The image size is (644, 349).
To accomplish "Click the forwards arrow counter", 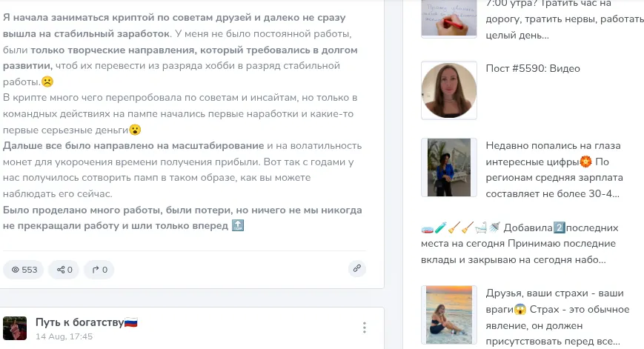I will pos(99,270).
